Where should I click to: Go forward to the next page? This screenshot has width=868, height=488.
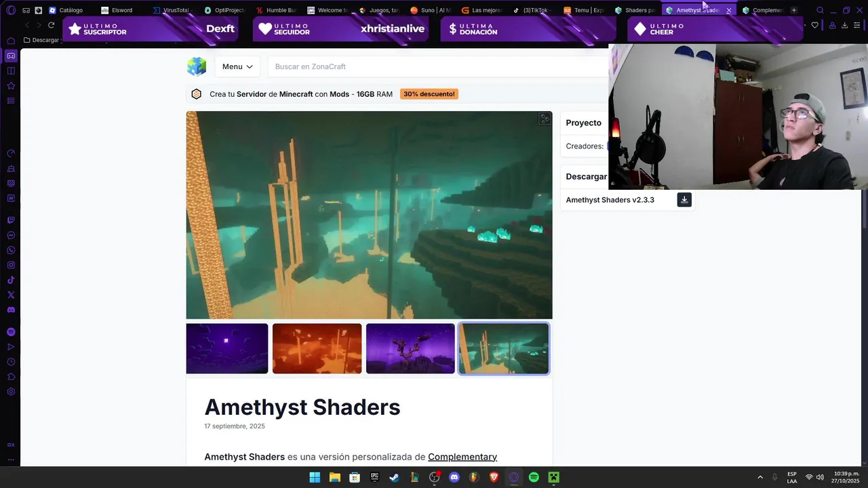[39, 25]
